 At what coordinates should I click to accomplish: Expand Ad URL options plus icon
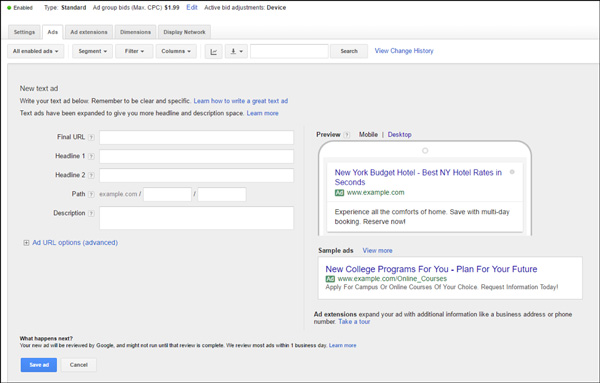(26, 243)
